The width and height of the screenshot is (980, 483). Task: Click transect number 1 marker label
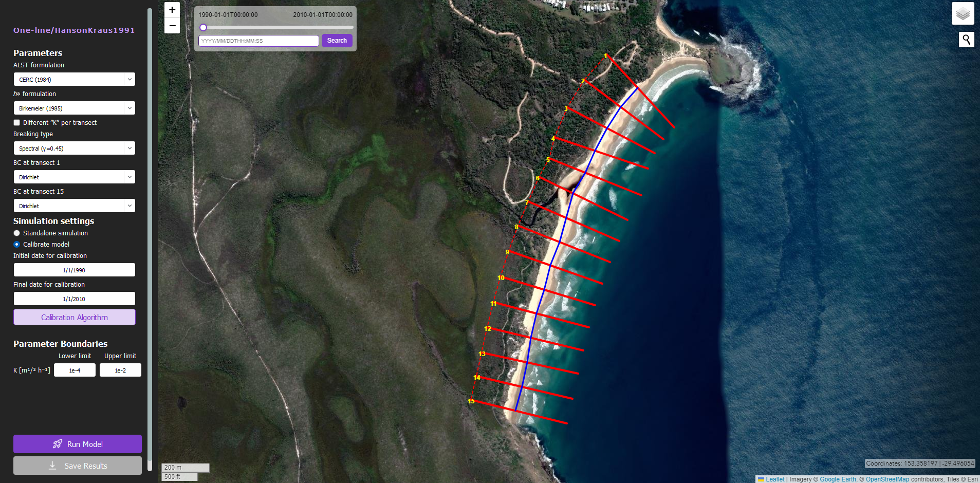coord(605,56)
